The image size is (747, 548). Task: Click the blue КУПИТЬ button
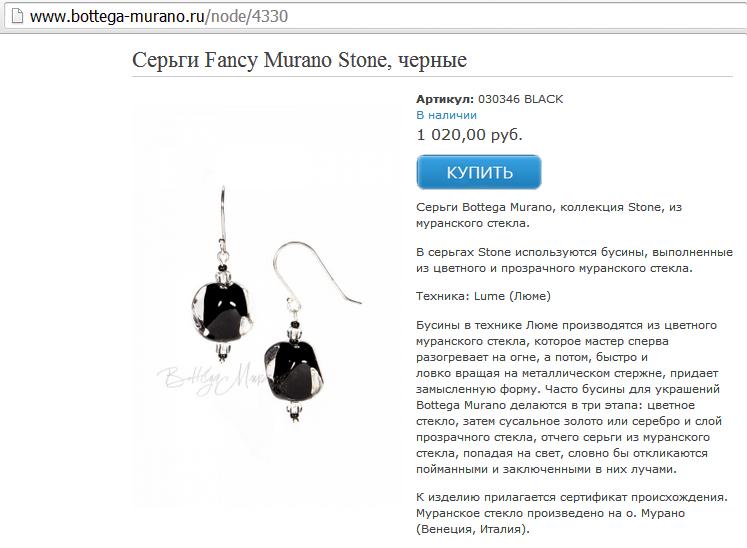(479, 172)
